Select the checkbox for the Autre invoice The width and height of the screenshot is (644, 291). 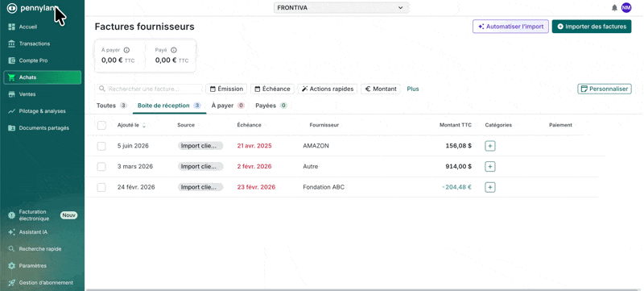coord(101,167)
